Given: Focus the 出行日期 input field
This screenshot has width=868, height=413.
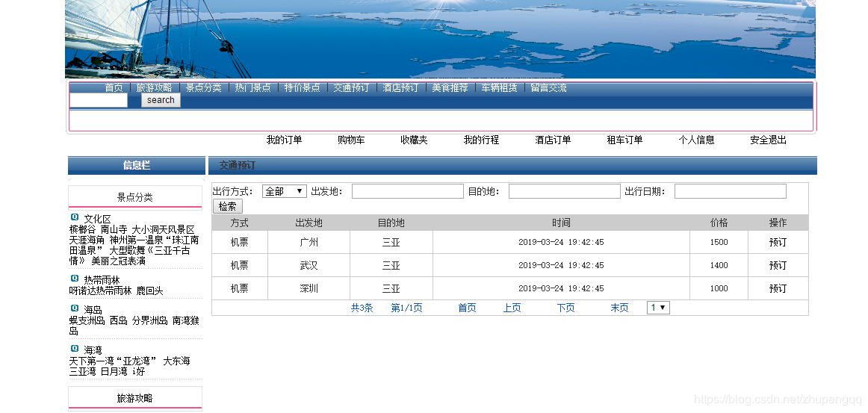Looking at the screenshot, I should pos(730,191).
